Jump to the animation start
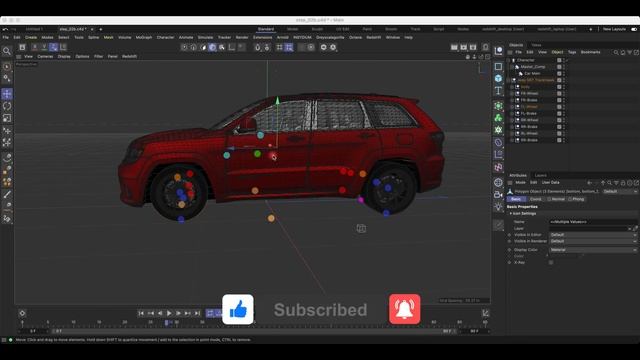The width and height of the screenshot is (640, 360). tap(141, 313)
